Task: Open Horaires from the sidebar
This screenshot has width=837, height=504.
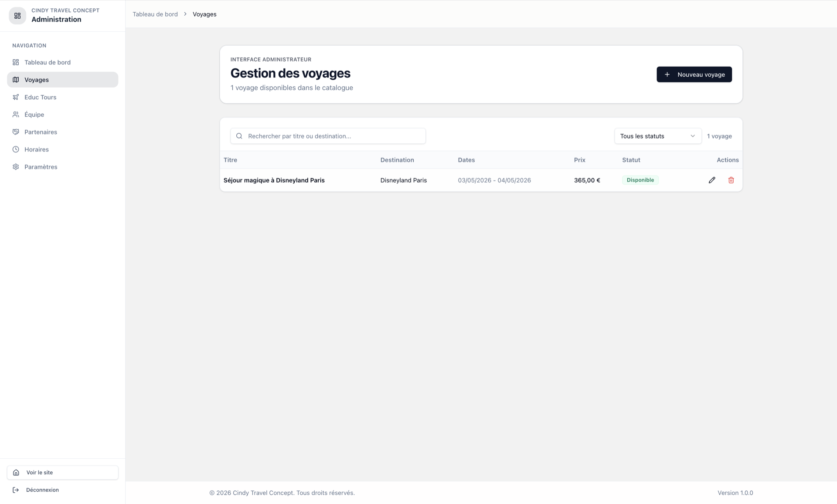Action: [x=62, y=149]
